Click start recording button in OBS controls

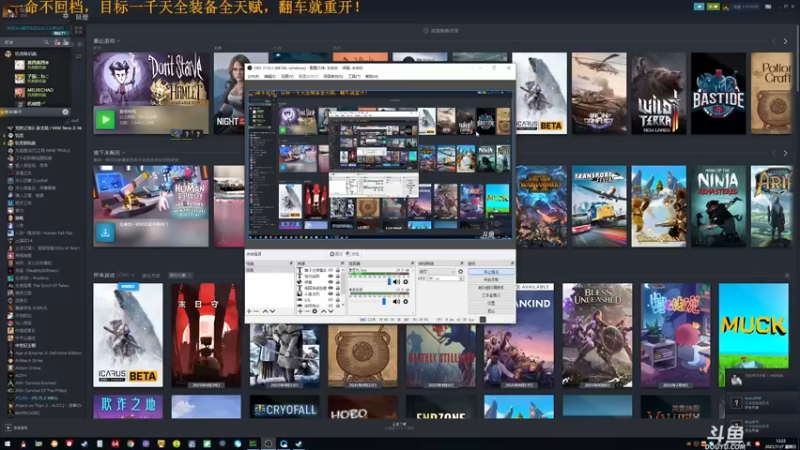click(x=491, y=280)
